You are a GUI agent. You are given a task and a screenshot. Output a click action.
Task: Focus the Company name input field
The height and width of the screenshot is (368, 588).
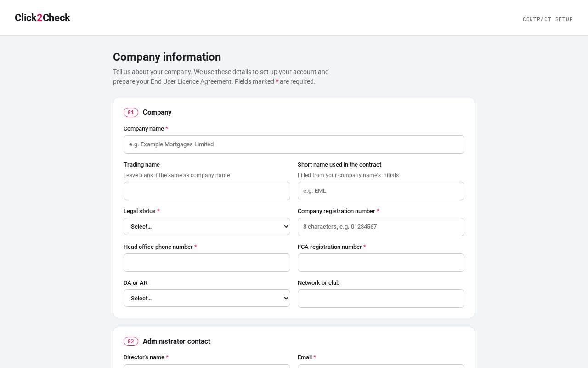294,144
